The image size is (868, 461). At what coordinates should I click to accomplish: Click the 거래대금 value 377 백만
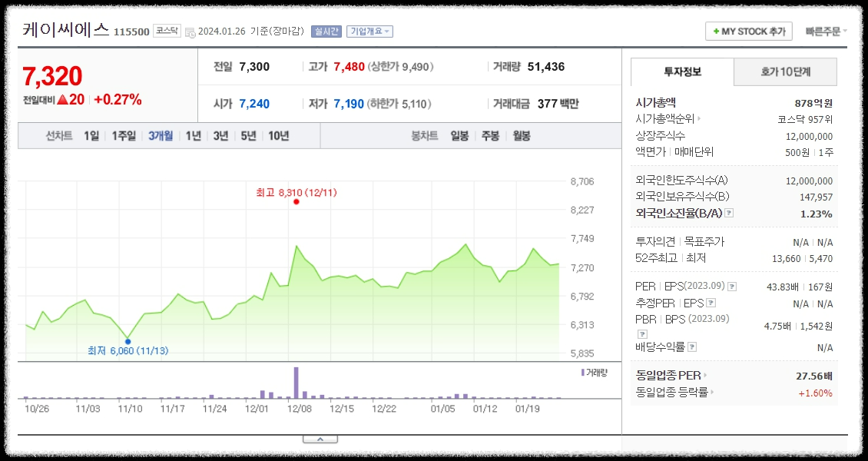558,104
